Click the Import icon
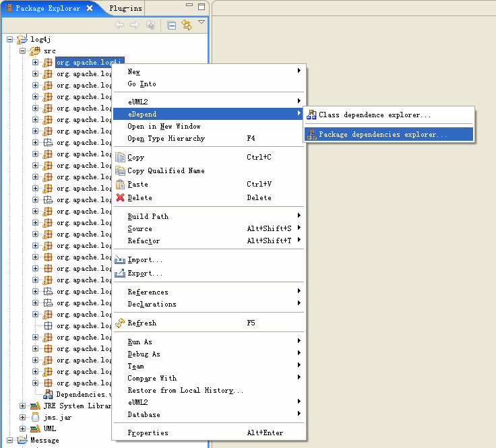The width and height of the screenshot is (496, 448). coord(120,259)
